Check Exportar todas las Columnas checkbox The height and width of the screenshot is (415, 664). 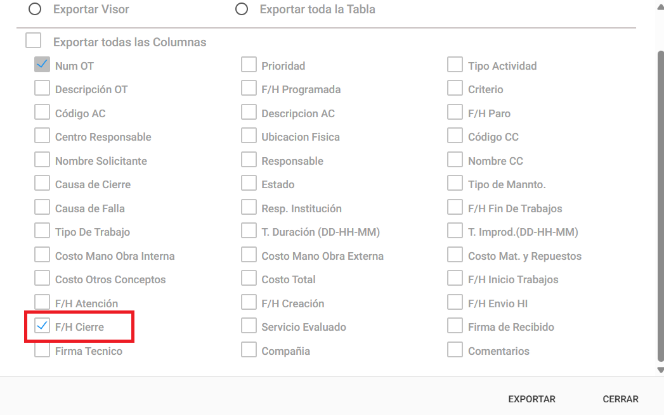pyautogui.click(x=34, y=42)
